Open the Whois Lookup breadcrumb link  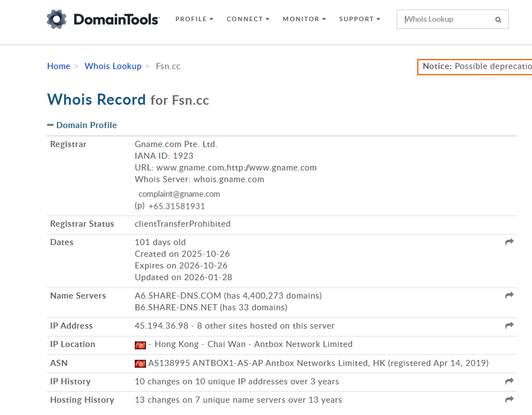click(113, 66)
